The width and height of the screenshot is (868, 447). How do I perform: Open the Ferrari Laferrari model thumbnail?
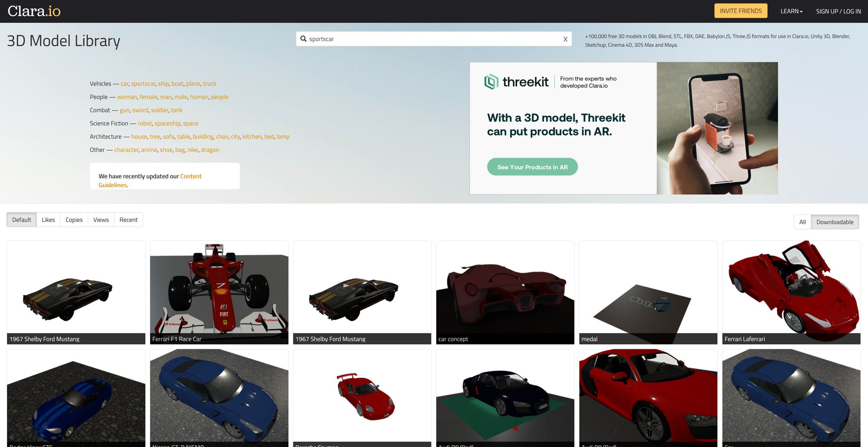coord(791,292)
